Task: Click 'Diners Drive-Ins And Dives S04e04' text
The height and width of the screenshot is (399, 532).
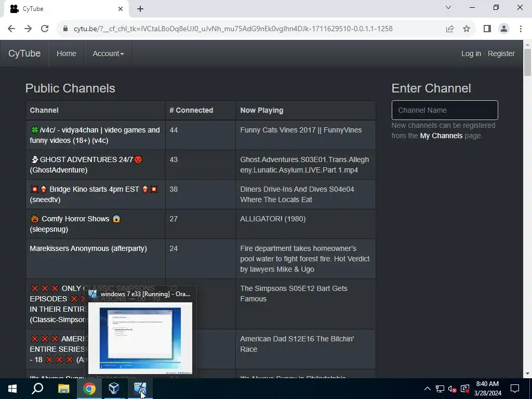Action: 297,194
